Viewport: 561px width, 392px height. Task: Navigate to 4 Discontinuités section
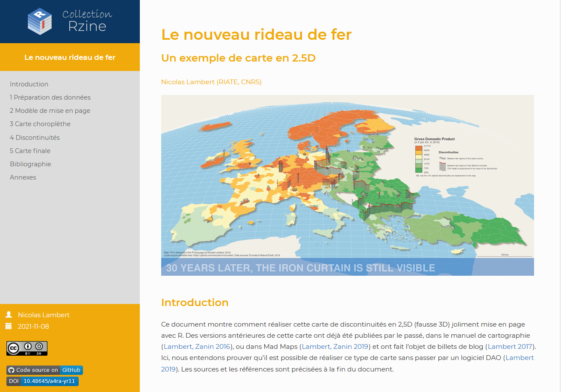(x=35, y=138)
